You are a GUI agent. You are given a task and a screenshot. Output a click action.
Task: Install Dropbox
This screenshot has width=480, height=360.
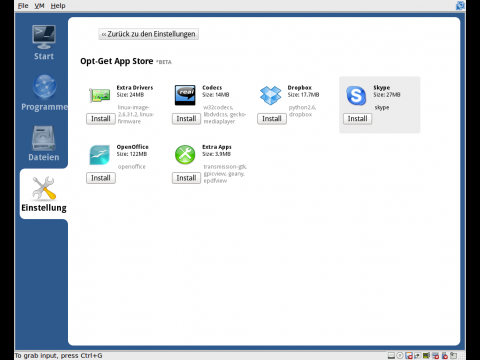tap(272, 119)
